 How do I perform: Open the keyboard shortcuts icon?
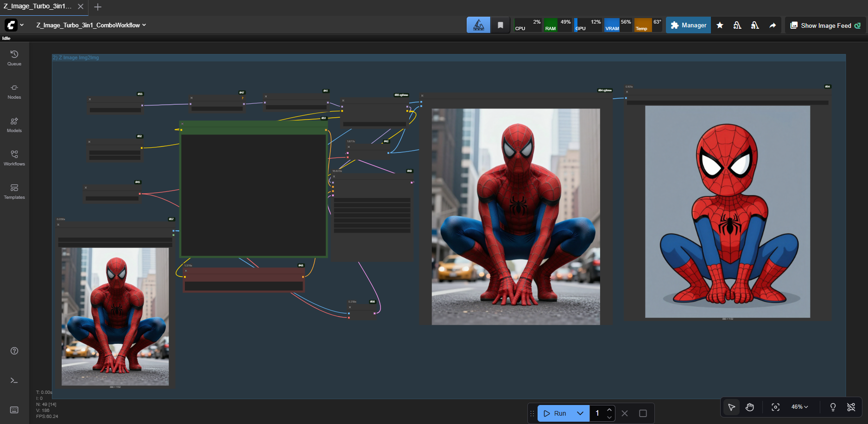[x=14, y=410]
